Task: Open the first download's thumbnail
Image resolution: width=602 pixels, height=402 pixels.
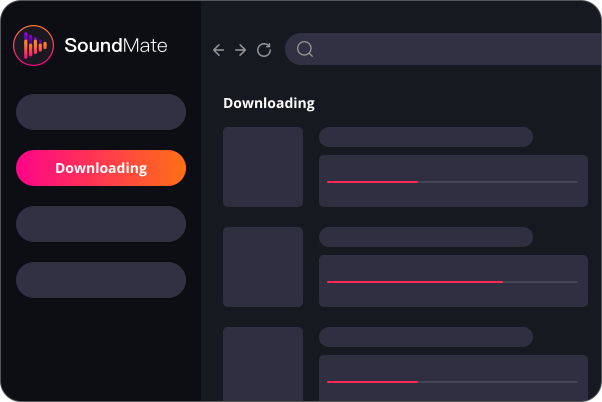Action: 263,167
